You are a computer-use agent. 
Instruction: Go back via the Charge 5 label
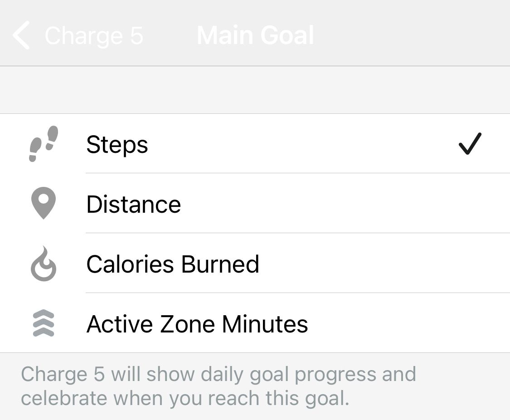point(94,35)
